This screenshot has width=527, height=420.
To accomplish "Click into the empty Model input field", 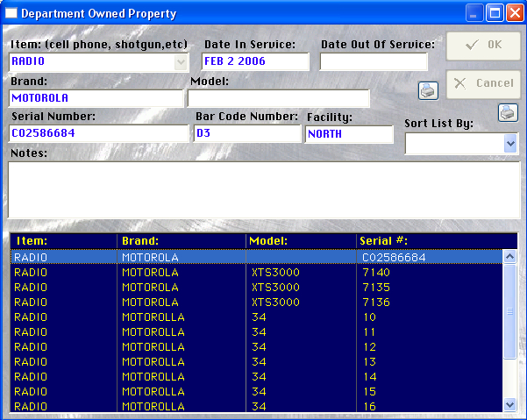I will [279, 98].
